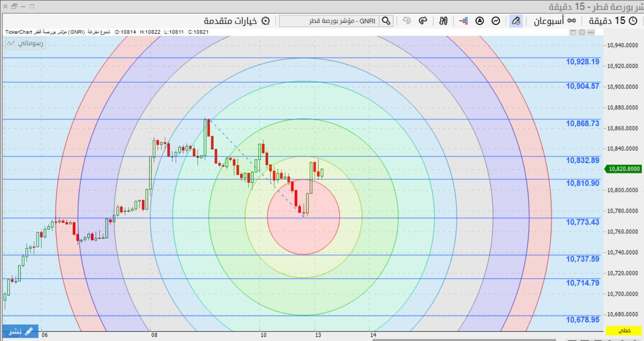Open خيارات متقدمة advanced options
This screenshot has height=341, width=644.
point(237,21)
